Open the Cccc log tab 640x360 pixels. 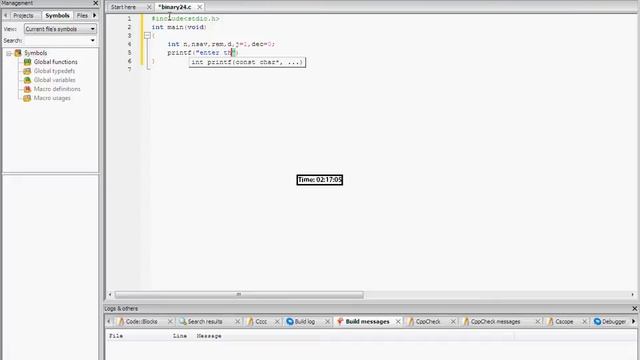[261, 322]
